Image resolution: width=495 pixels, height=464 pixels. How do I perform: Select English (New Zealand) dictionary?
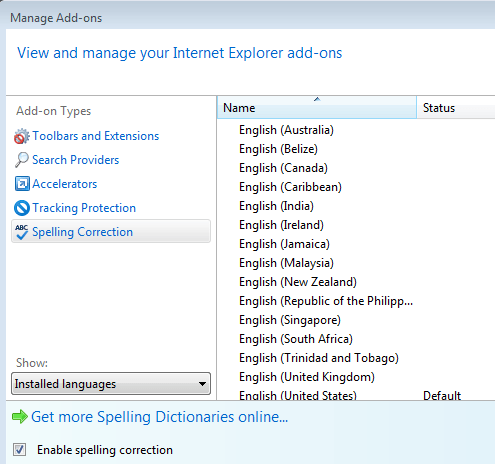point(298,282)
